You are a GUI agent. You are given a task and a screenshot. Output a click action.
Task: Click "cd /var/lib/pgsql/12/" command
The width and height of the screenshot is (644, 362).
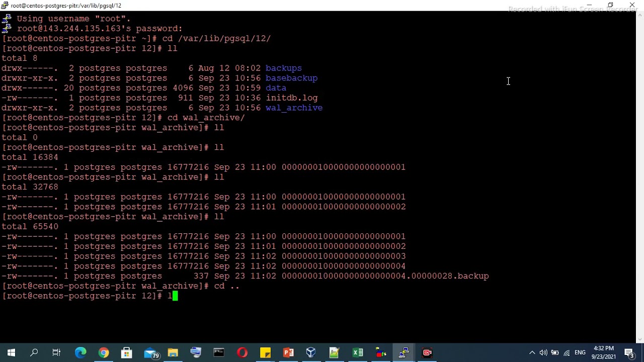tap(216, 38)
